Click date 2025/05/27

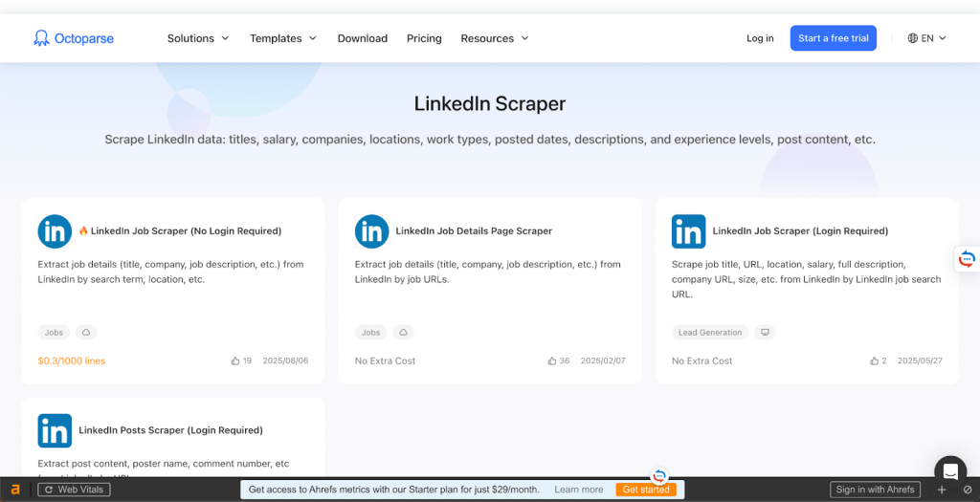click(920, 360)
